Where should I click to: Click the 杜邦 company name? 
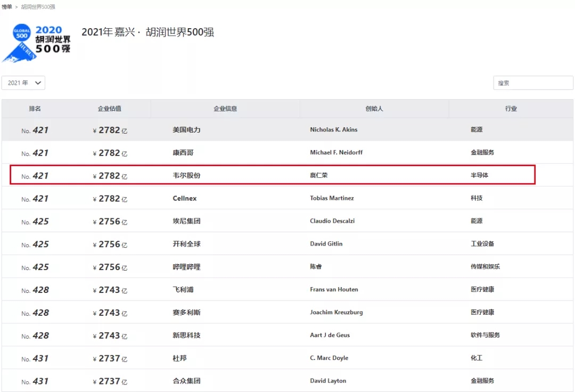[x=179, y=358]
